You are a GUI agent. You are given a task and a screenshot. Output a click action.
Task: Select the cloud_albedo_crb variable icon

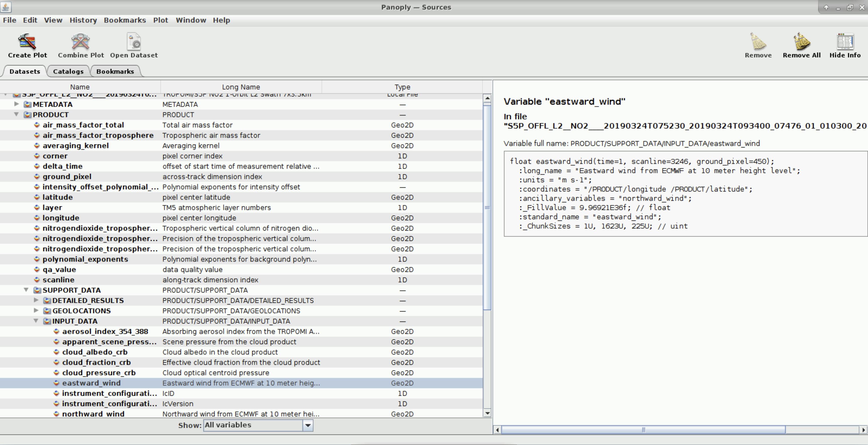[56, 352]
